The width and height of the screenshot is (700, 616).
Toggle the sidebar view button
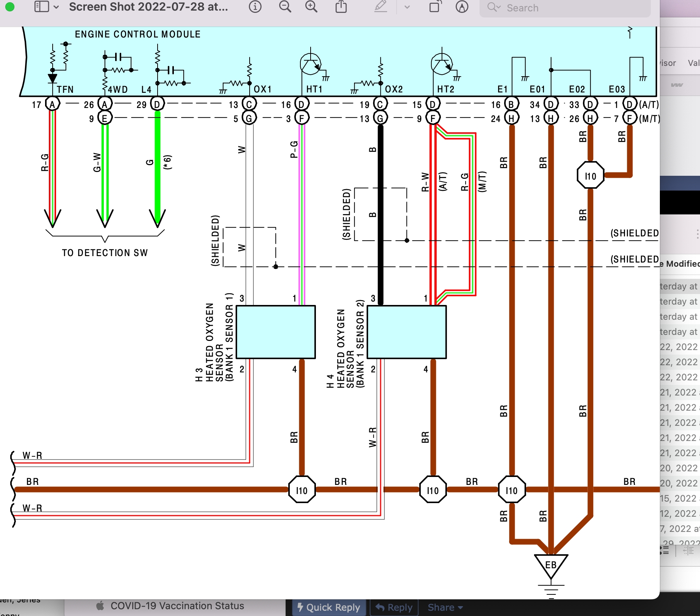tap(41, 7)
